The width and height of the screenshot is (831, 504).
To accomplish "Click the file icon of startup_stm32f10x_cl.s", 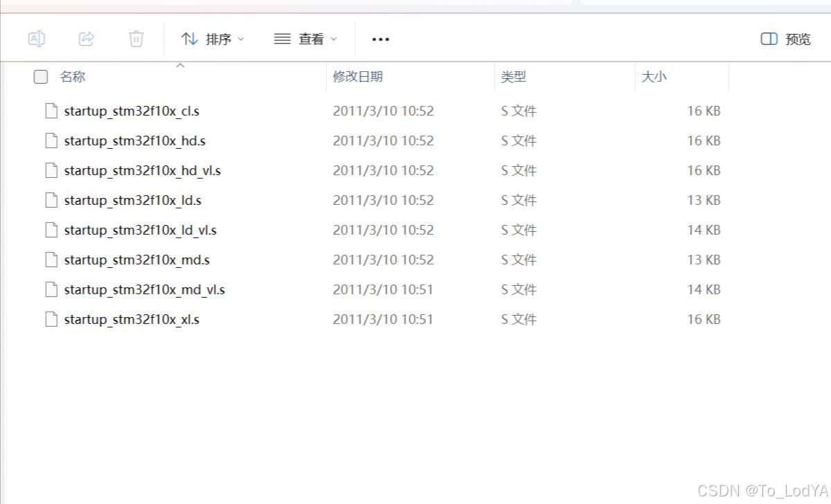I will (x=51, y=111).
